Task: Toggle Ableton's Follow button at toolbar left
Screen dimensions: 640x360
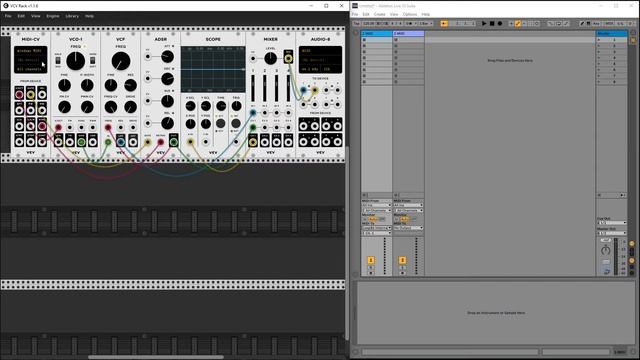Action: (444, 24)
